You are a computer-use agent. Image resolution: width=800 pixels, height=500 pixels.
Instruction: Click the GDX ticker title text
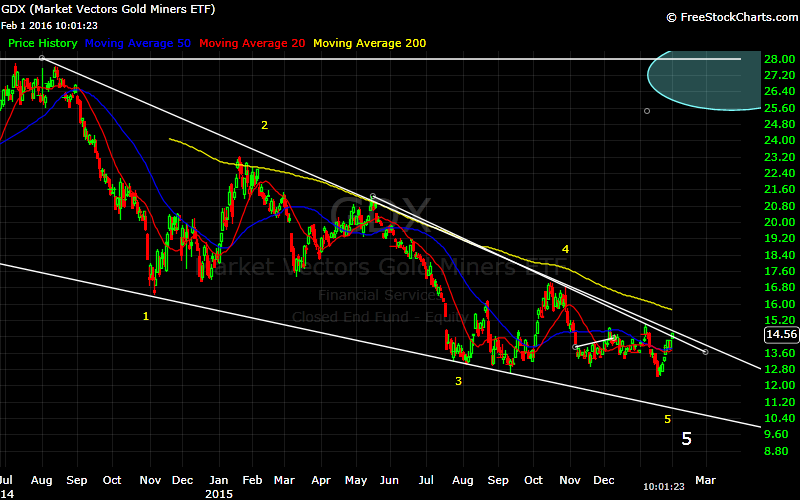108,9
